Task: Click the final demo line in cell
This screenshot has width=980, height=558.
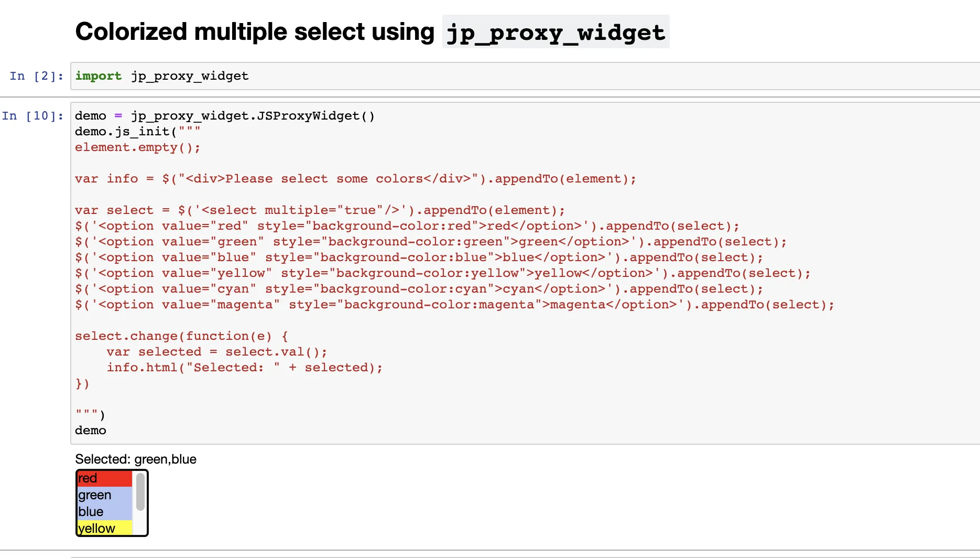Action: [x=91, y=431]
